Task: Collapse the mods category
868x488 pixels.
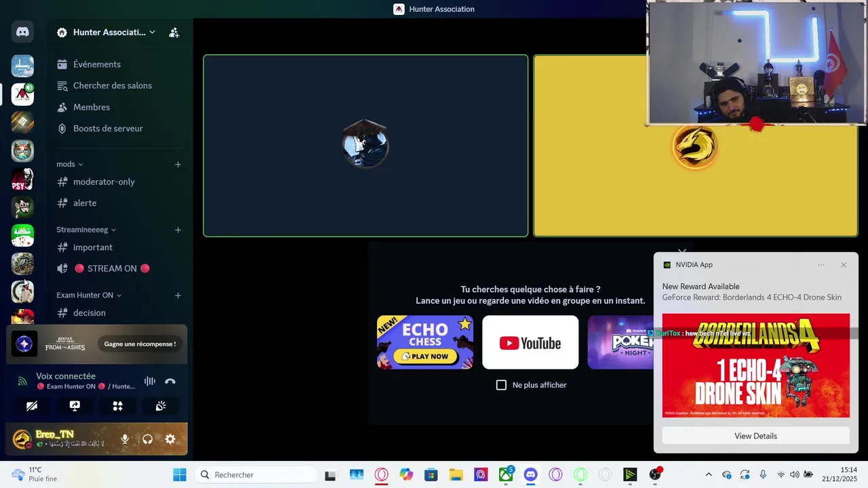Action: 70,164
